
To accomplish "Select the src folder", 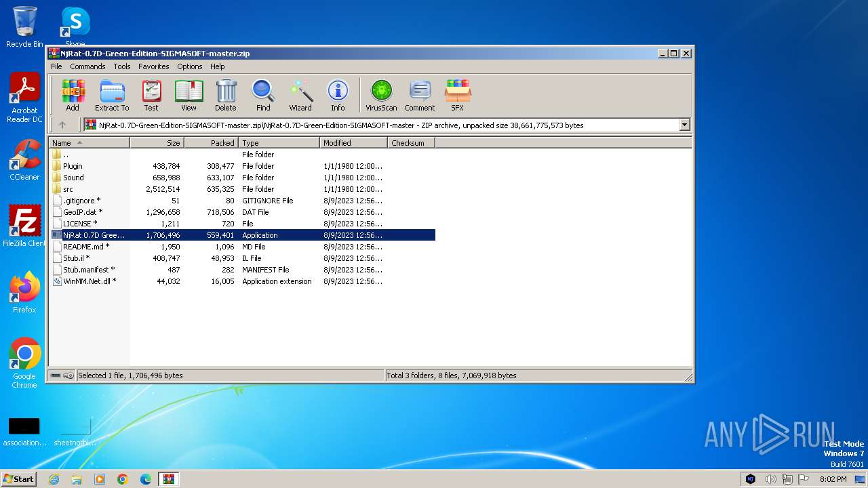I will (x=242, y=189).
